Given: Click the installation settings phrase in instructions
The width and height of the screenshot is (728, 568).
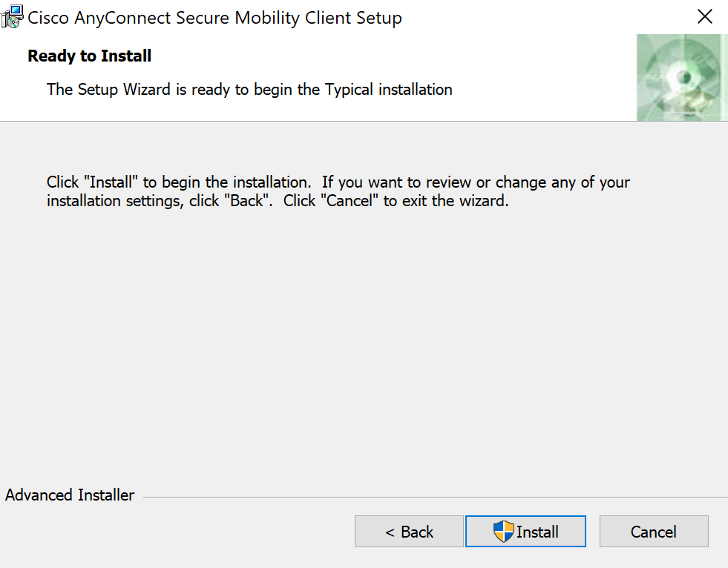Looking at the screenshot, I should [113, 201].
